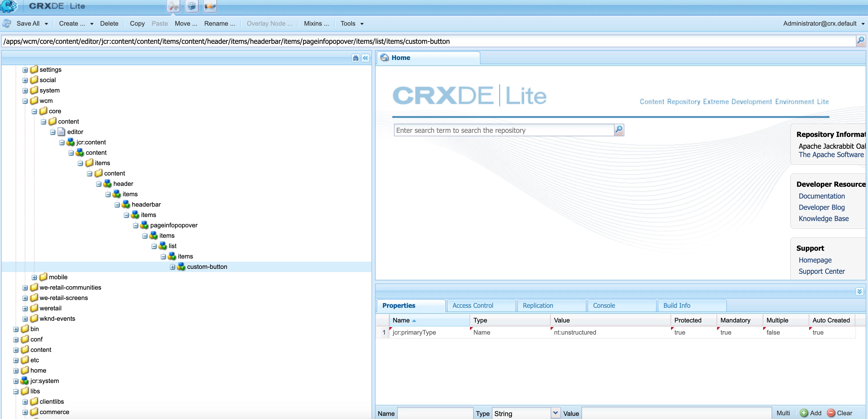Expand the mobile folder node
The height and width of the screenshot is (419, 868).
pyautogui.click(x=34, y=278)
